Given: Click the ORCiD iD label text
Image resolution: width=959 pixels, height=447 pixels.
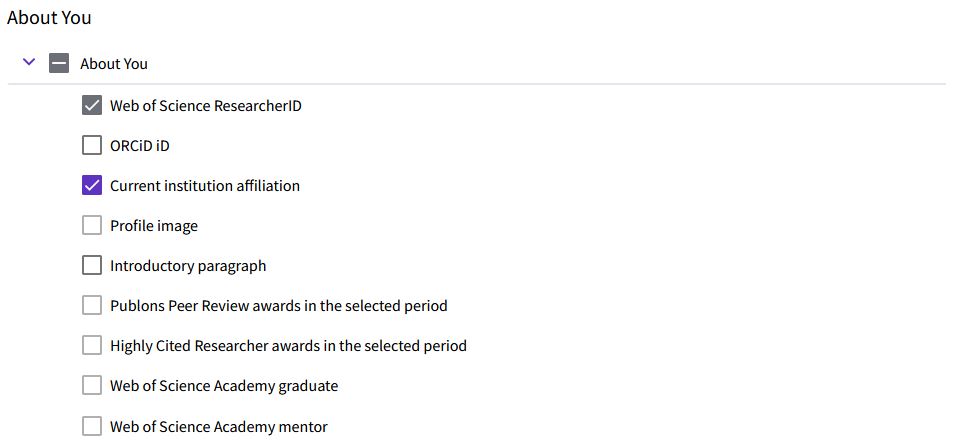Looking at the screenshot, I should 140,146.
